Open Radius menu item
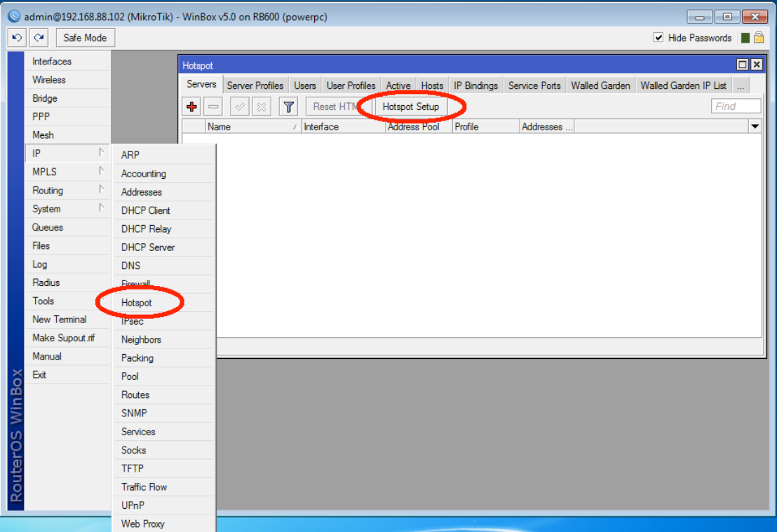Screen dimensions: 777x532 pyautogui.click(x=67, y=282)
